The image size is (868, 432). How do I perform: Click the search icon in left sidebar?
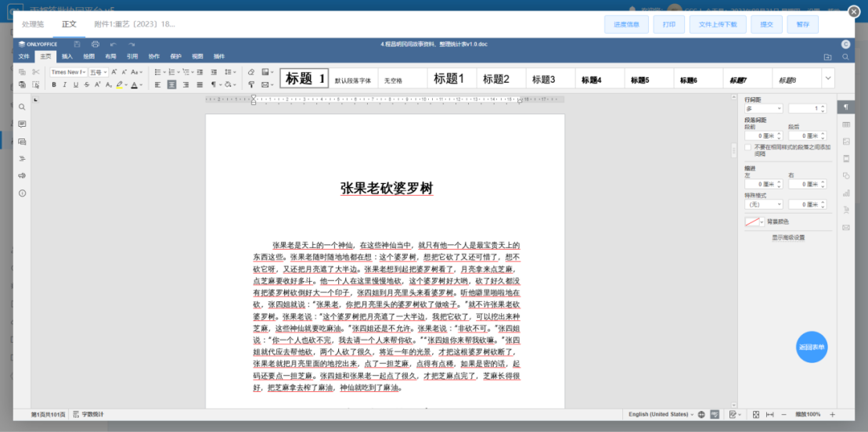tap(22, 107)
